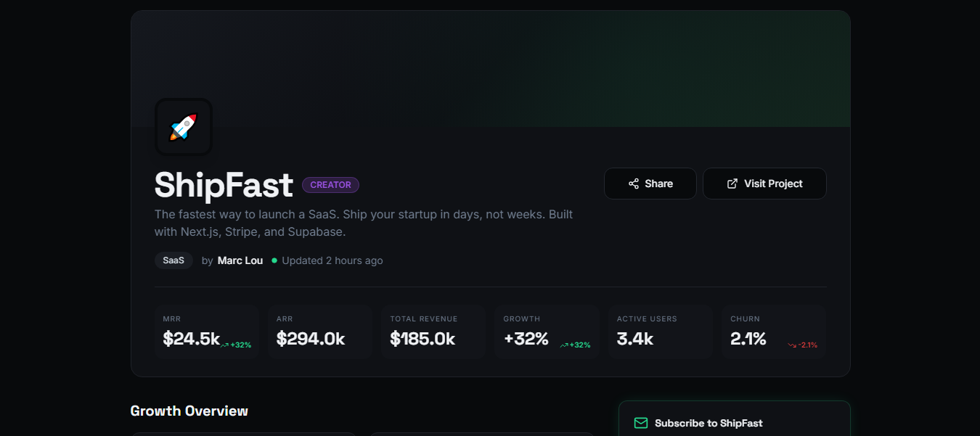Screen dimensions: 980x436
Task: Click the Total Revenue stat card
Action: tap(433, 331)
